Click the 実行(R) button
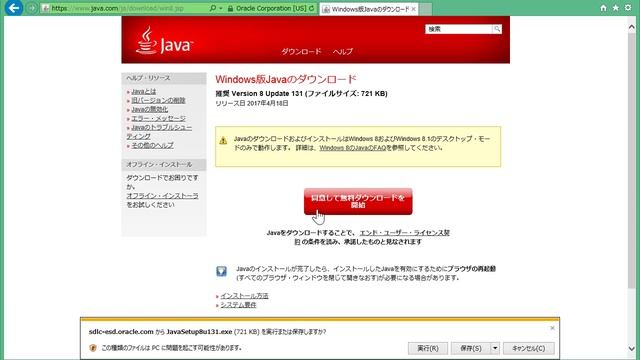 pos(428,348)
